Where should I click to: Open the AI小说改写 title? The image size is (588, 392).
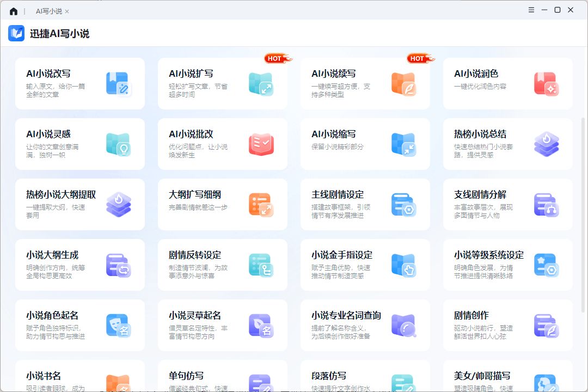pyautogui.click(x=48, y=73)
